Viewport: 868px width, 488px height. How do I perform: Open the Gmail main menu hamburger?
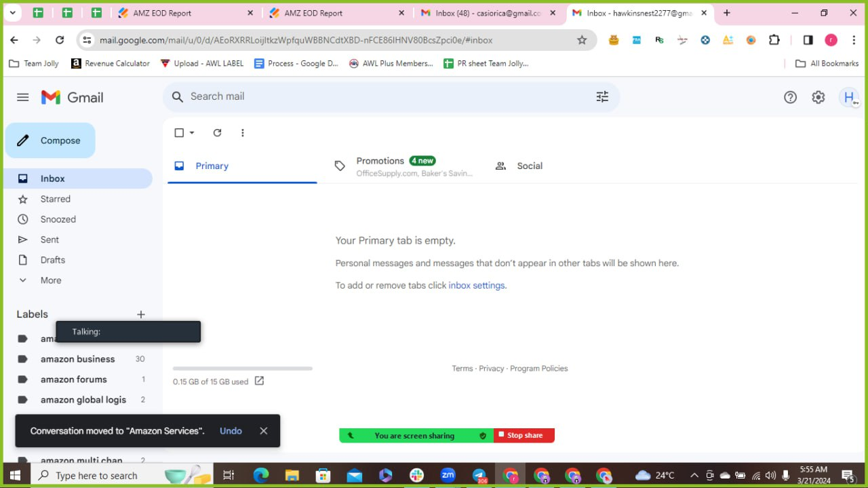pos(22,97)
